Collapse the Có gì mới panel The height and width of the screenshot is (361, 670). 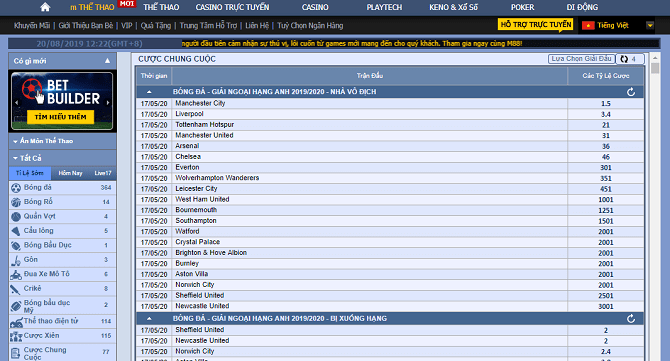tap(107, 61)
